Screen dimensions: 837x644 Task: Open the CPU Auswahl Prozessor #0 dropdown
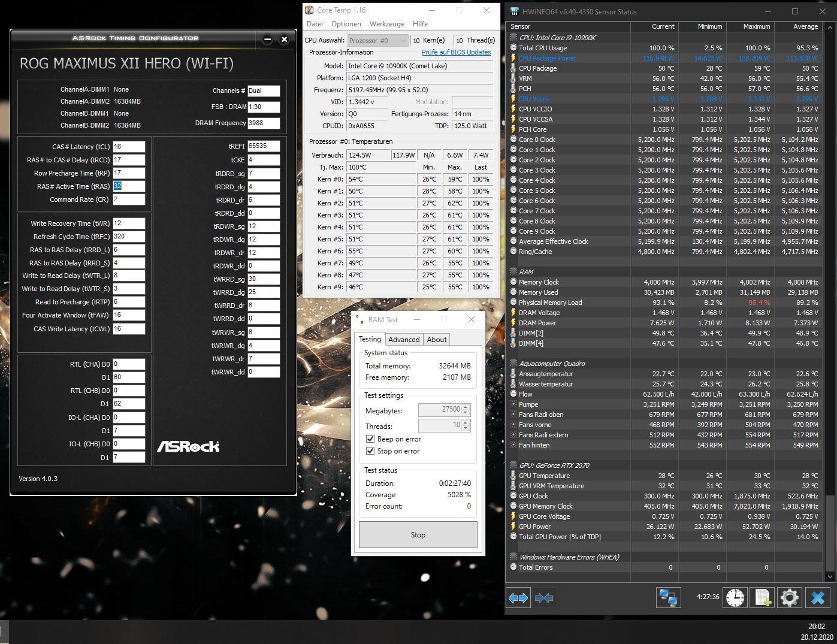(377, 40)
